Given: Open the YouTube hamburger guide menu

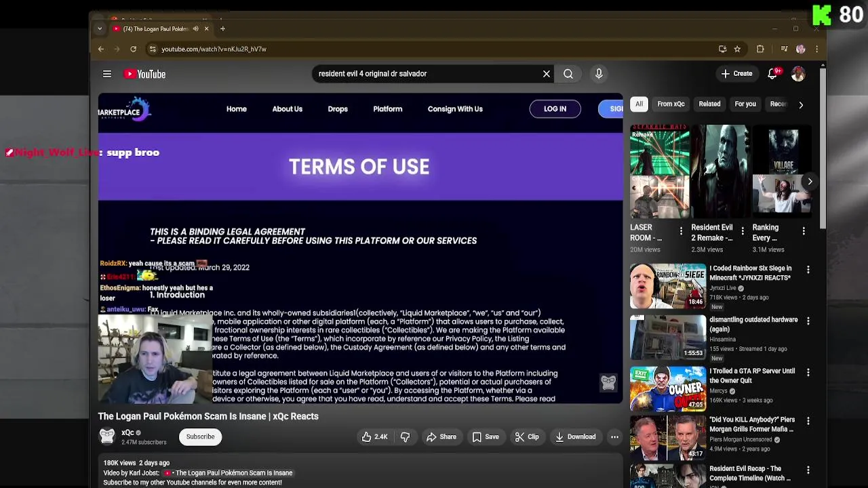Looking at the screenshot, I should (x=107, y=74).
